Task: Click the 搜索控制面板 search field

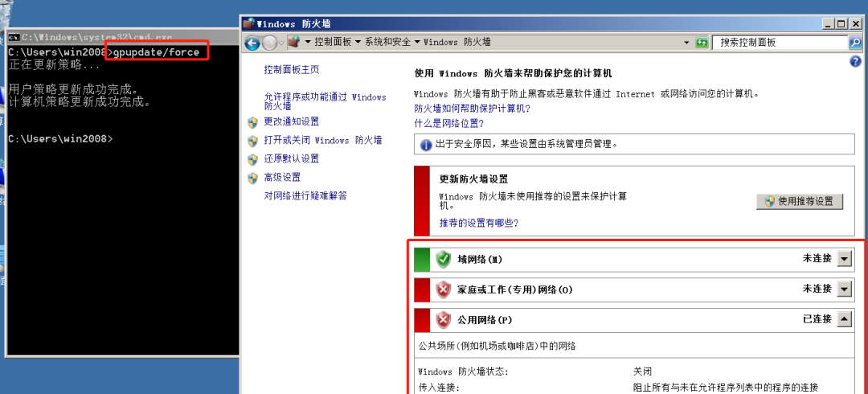Action: click(x=780, y=43)
